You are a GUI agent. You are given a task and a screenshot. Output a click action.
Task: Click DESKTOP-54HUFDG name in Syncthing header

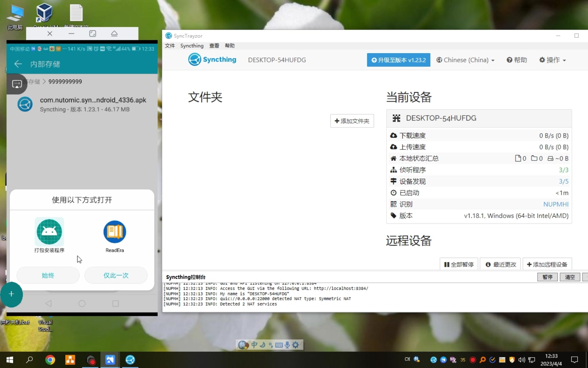pyautogui.click(x=277, y=60)
